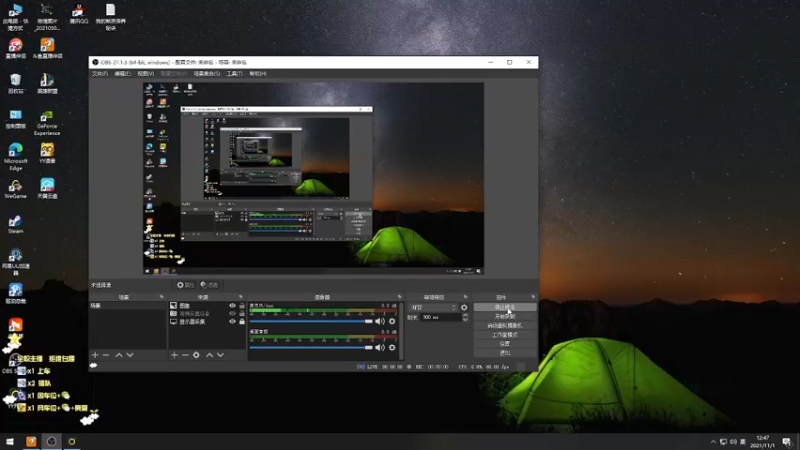The image size is (800, 450).
Task: Toggle visibility of video capture device source
Action: click(232, 314)
